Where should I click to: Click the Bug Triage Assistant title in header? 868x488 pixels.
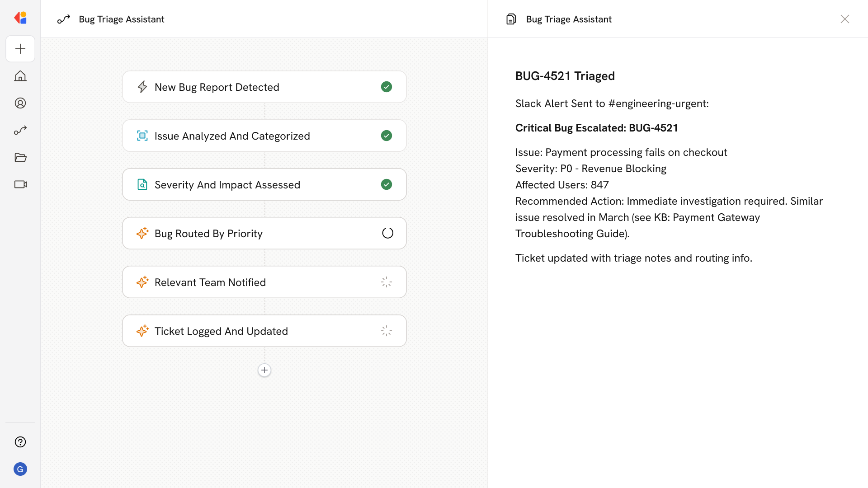coord(121,19)
